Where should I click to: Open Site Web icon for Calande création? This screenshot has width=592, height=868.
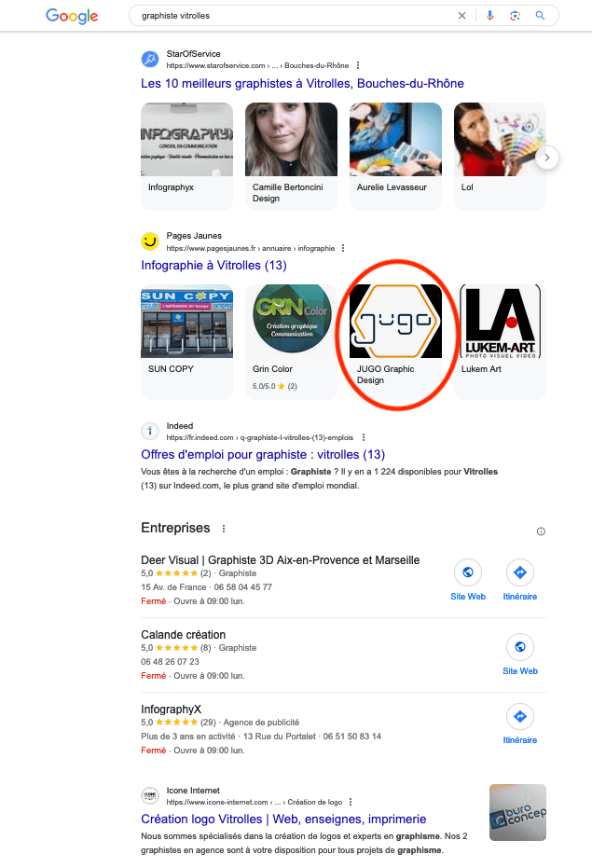click(x=520, y=647)
